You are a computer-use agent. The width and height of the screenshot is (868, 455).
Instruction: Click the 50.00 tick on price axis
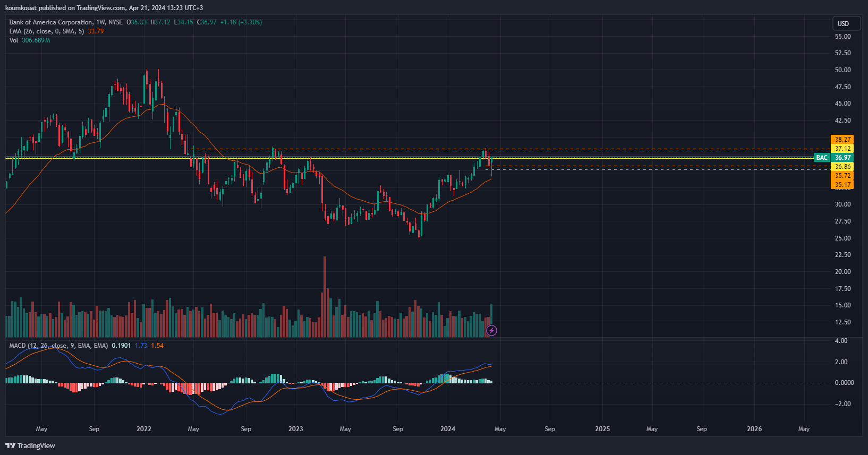pos(843,70)
